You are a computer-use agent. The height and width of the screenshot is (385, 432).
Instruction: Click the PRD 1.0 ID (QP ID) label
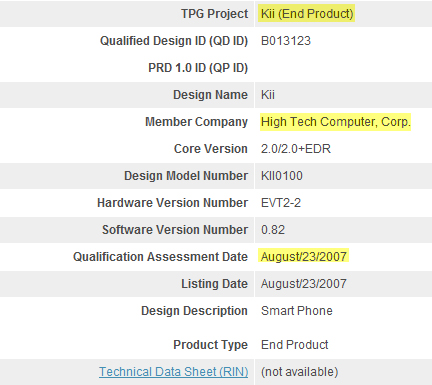[198, 68]
